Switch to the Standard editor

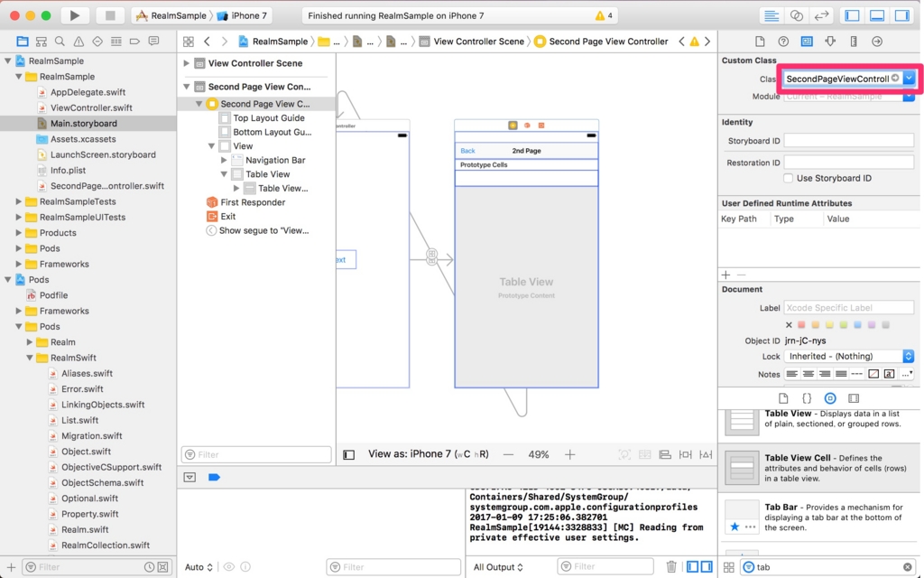(x=771, y=16)
